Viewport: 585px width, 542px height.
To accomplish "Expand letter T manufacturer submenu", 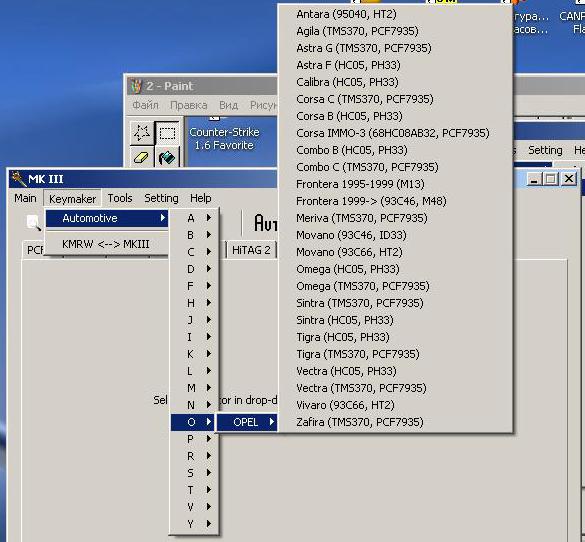I will pyautogui.click(x=194, y=490).
